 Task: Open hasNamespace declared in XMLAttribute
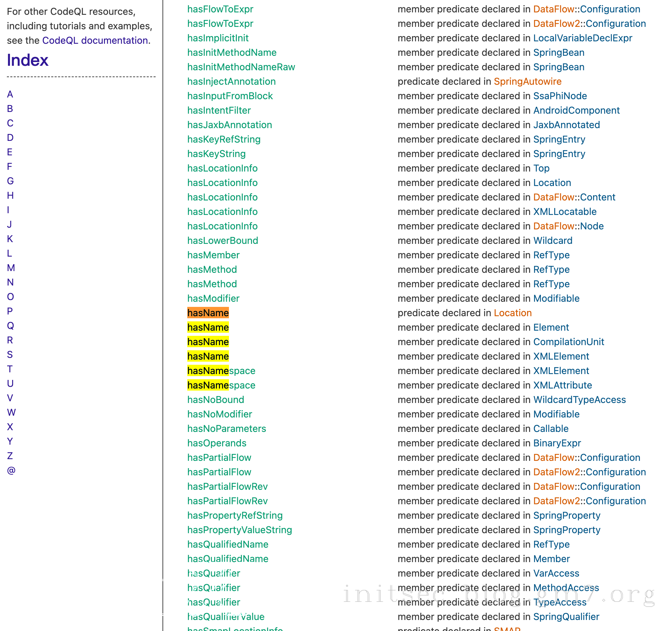coord(221,385)
